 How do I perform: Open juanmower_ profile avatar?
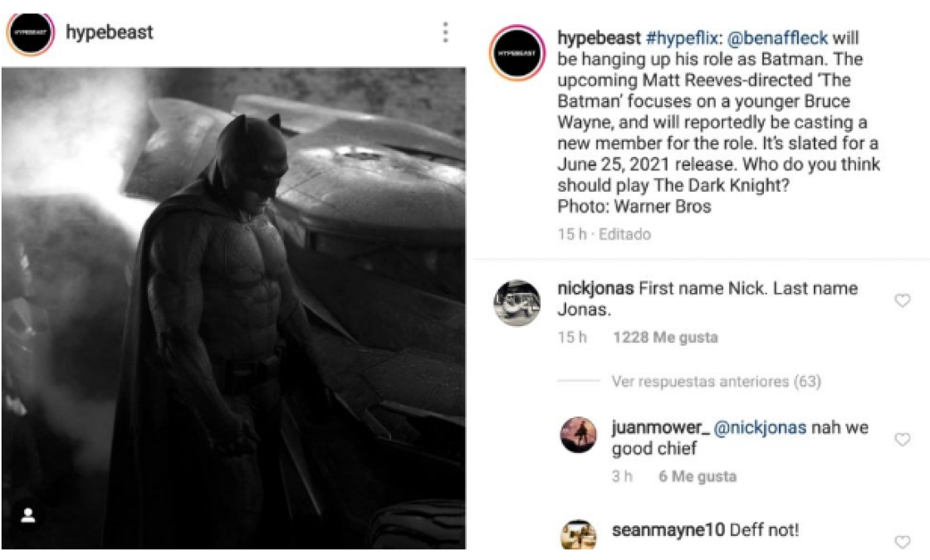(579, 434)
